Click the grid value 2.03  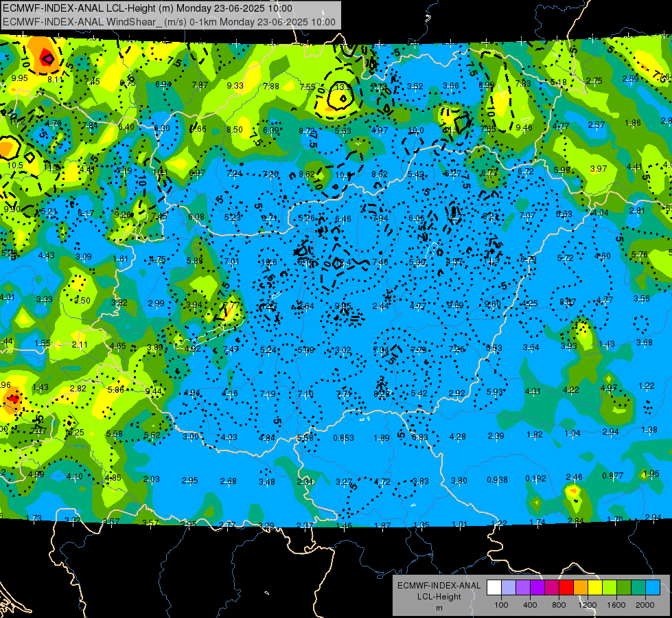click(x=151, y=479)
